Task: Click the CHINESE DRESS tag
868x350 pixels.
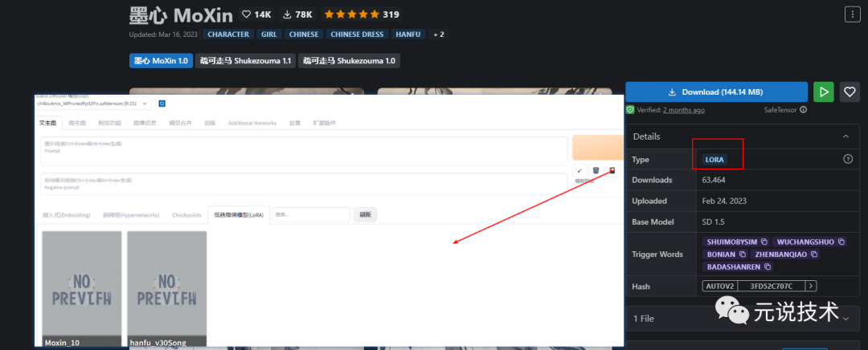Action: click(357, 35)
